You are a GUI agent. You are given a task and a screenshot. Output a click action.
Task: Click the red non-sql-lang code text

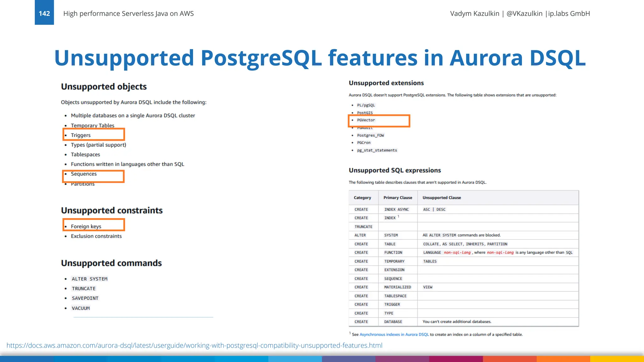[457, 253]
